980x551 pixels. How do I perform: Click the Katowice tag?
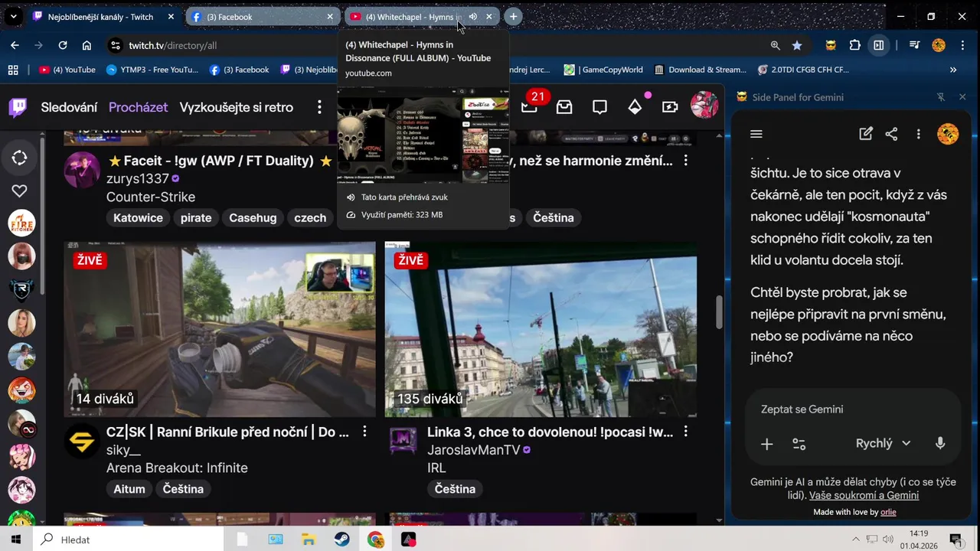pyautogui.click(x=138, y=218)
